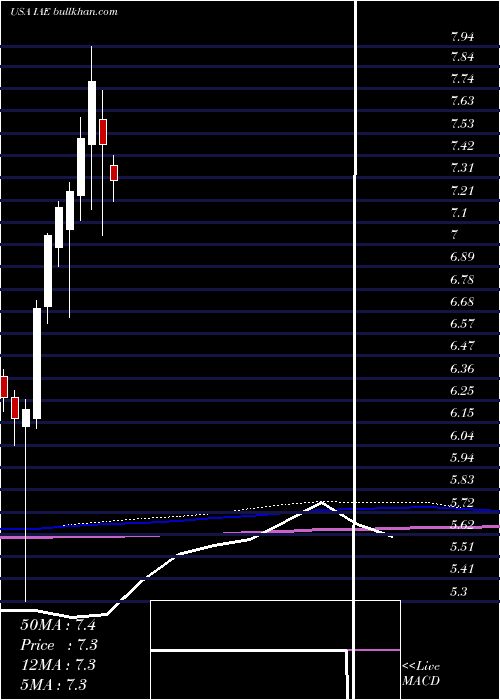Click the 6.89 price axis label
The width and height of the screenshot is (500, 700).
tap(462, 257)
